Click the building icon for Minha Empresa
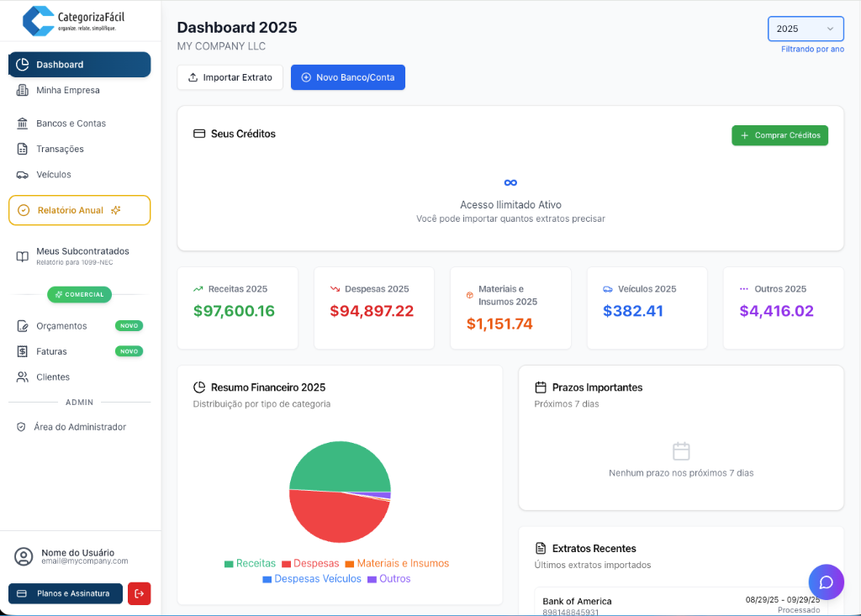 (x=23, y=90)
